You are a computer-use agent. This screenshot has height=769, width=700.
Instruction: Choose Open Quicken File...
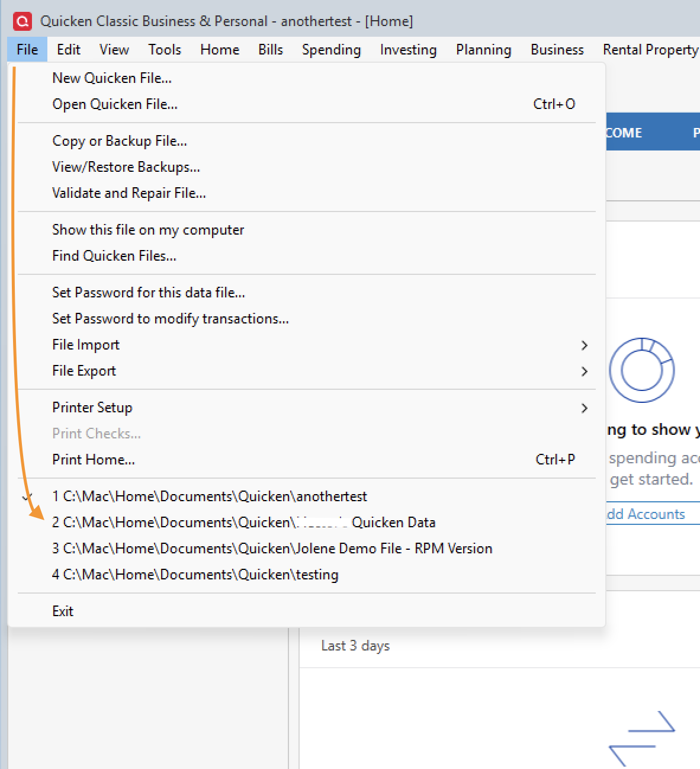point(307,104)
